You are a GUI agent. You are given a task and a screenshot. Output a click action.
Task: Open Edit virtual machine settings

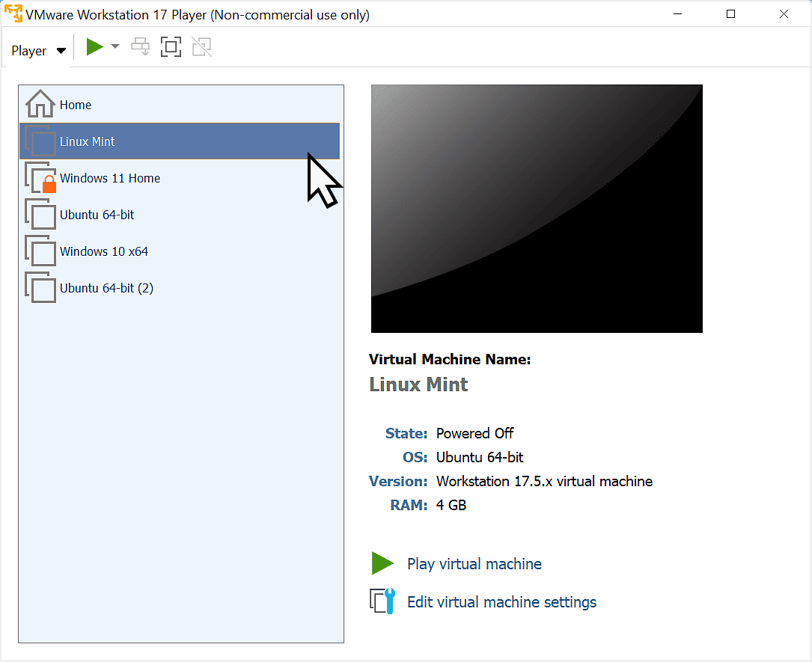[501, 601]
